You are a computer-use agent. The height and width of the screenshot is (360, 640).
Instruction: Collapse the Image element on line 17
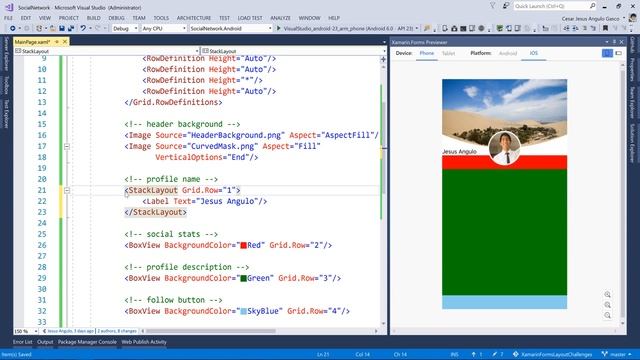pyautogui.click(x=67, y=146)
